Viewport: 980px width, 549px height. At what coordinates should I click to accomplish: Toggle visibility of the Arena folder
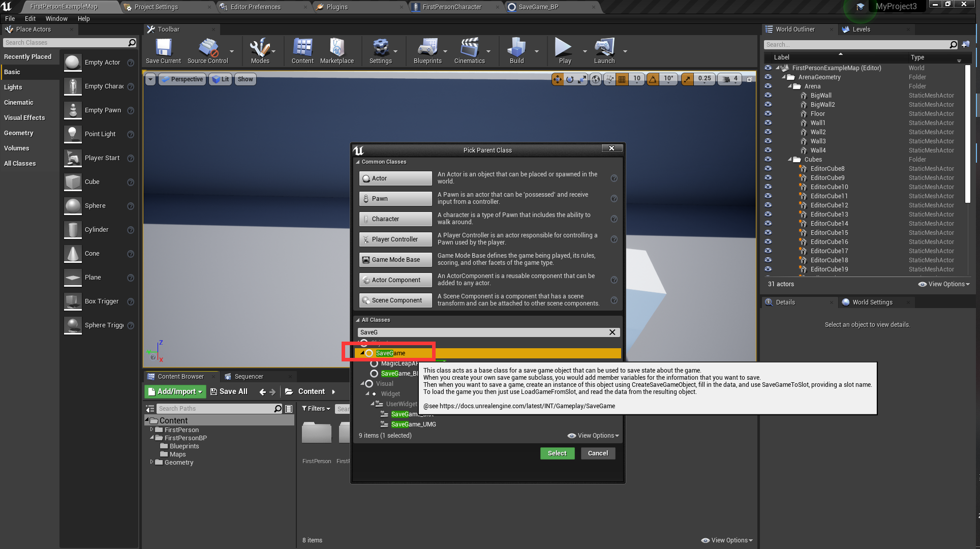(x=768, y=86)
